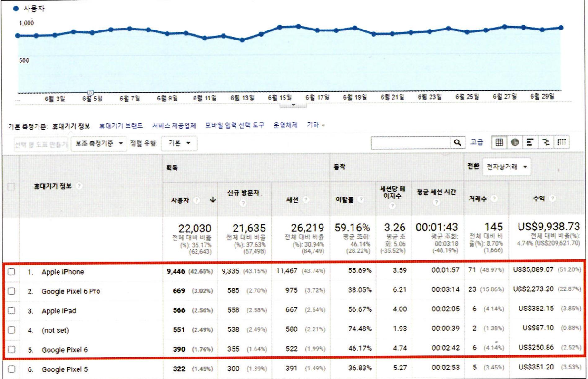Toggle select-all checkbox in table header
Viewport: 588px width, 379px height.
click(x=10, y=187)
